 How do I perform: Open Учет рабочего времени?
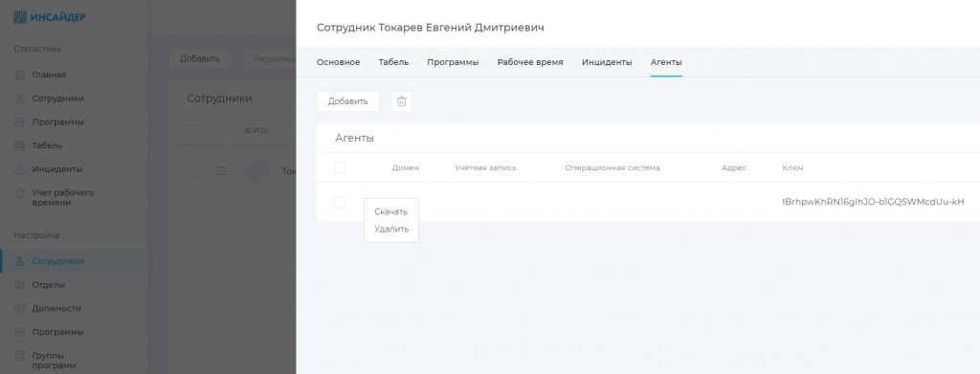pyautogui.click(x=63, y=198)
